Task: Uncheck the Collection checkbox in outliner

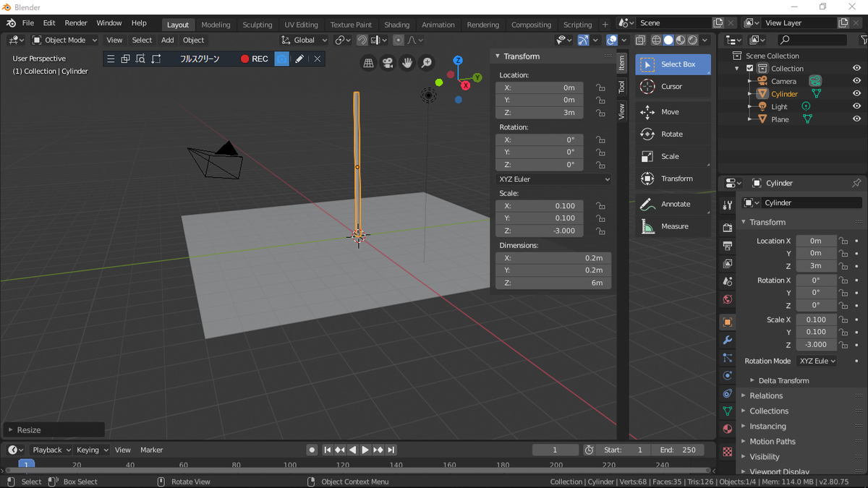Action: [x=749, y=69]
